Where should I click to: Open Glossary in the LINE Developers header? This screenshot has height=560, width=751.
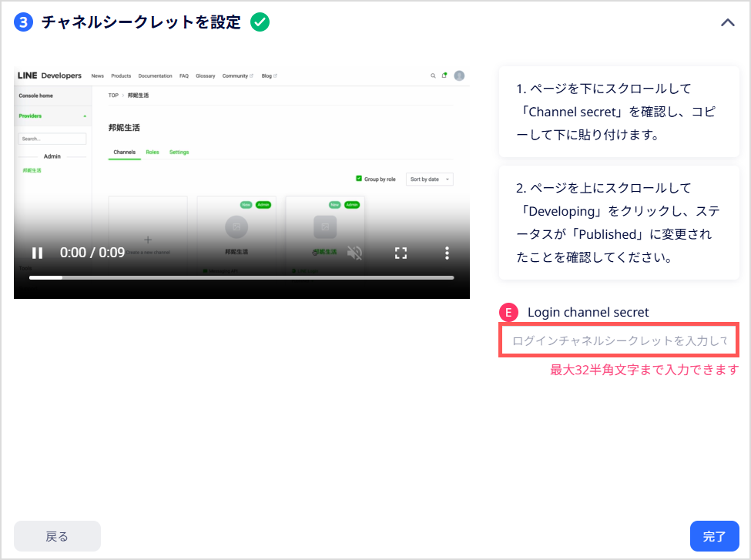[x=205, y=75]
